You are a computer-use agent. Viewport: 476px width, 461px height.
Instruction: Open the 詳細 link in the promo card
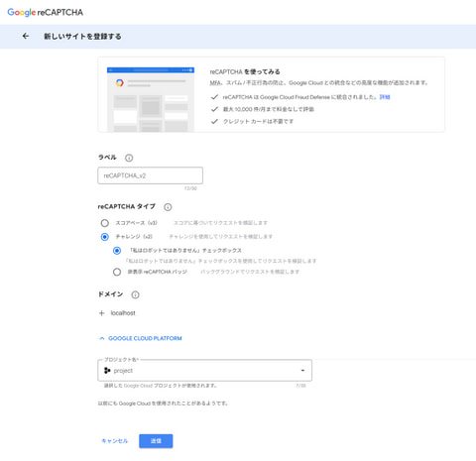[x=385, y=97]
